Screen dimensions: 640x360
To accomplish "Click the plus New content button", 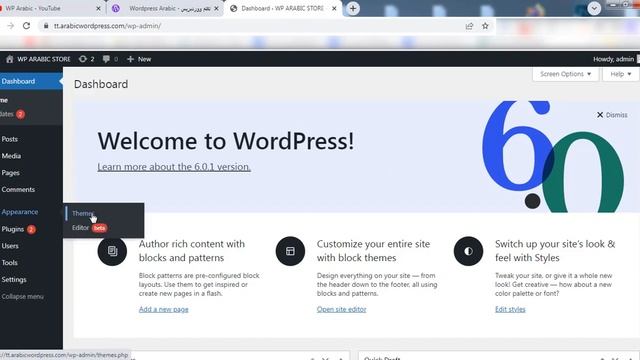I will click(x=139, y=59).
